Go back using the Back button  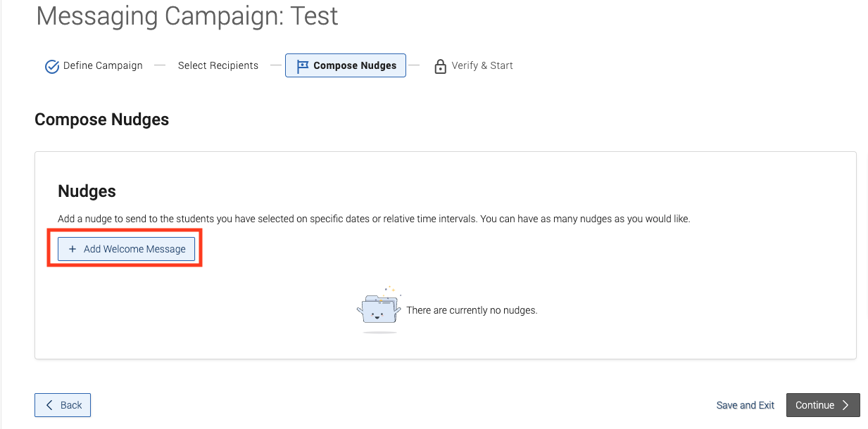click(x=63, y=405)
